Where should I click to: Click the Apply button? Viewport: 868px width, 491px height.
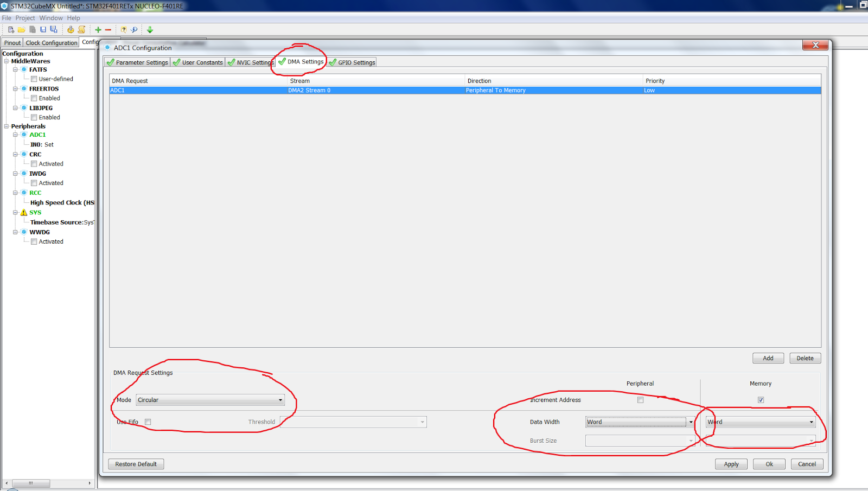tap(731, 464)
